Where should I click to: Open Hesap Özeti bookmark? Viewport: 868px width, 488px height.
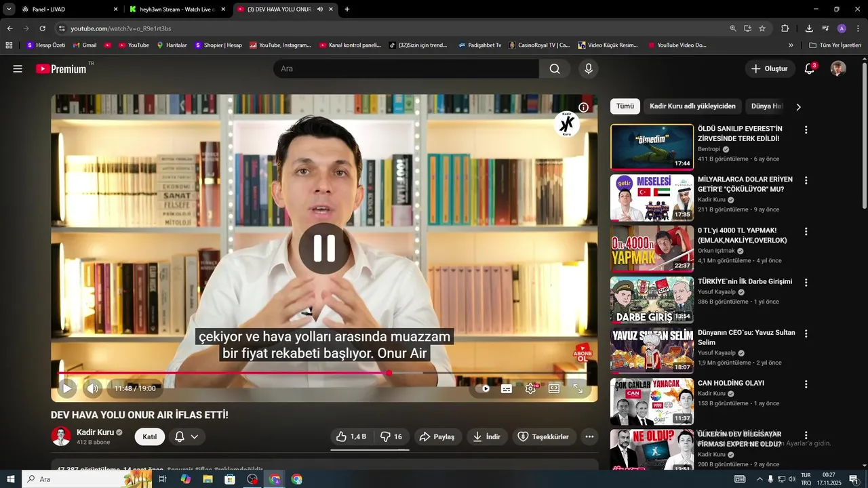[45, 45]
